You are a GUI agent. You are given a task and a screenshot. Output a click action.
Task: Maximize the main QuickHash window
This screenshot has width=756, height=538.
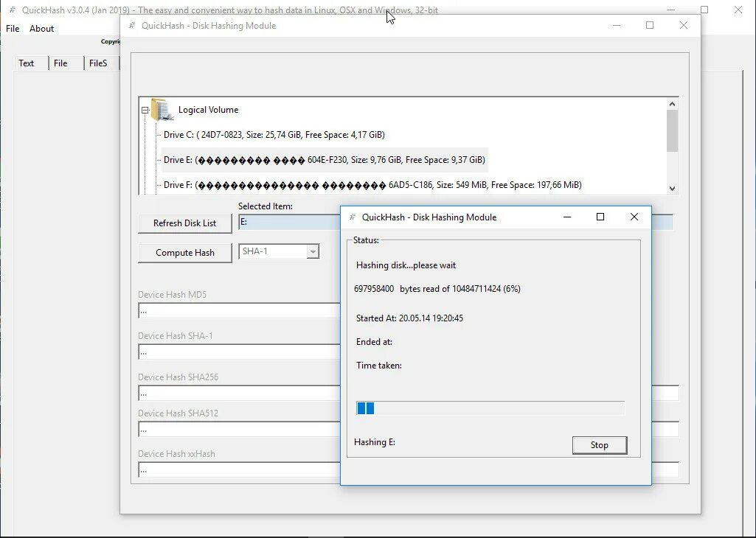[x=704, y=10]
